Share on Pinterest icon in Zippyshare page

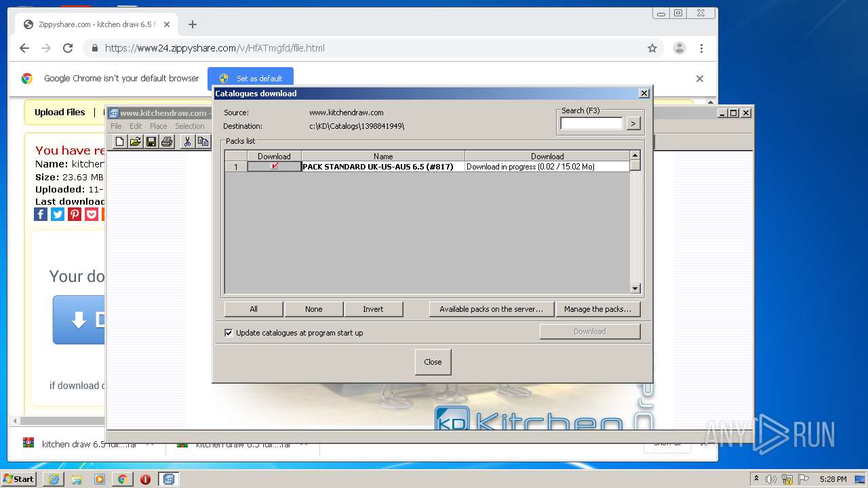pyautogui.click(x=75, y=214)
